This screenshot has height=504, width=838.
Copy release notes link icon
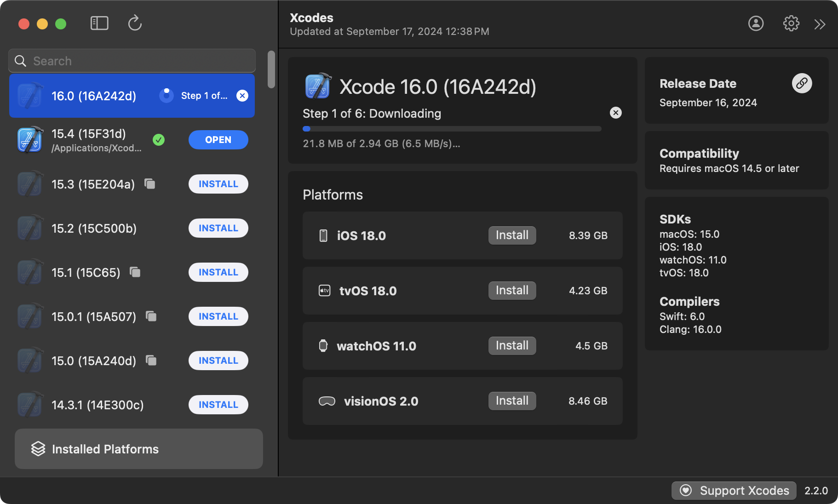point(802,83)
